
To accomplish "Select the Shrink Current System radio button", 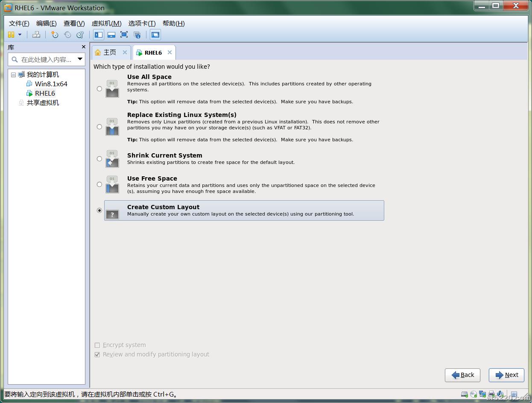I will coord(99,159).
